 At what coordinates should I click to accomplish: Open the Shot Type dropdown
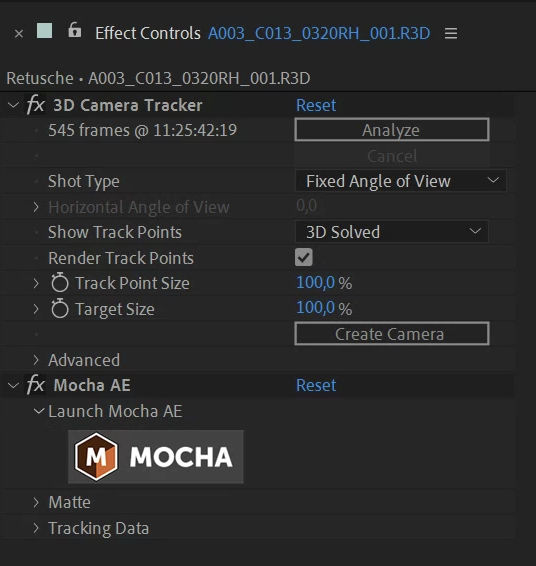coord(401,181)
